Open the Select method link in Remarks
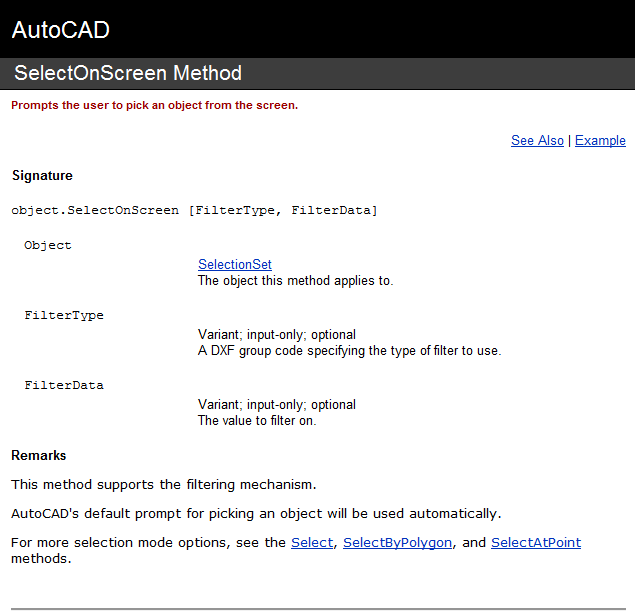This screenshot has height=611, width=635. click(x=312, y=543)
